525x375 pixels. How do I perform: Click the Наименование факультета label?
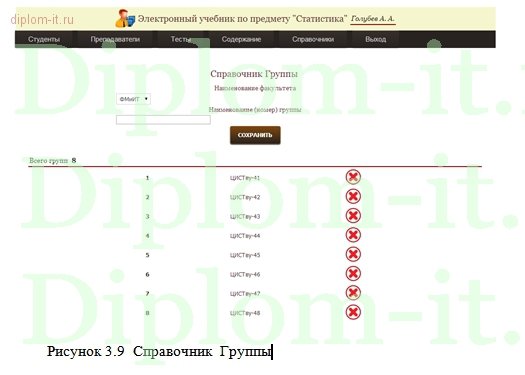pyautogui.click(x=255, y=88)
